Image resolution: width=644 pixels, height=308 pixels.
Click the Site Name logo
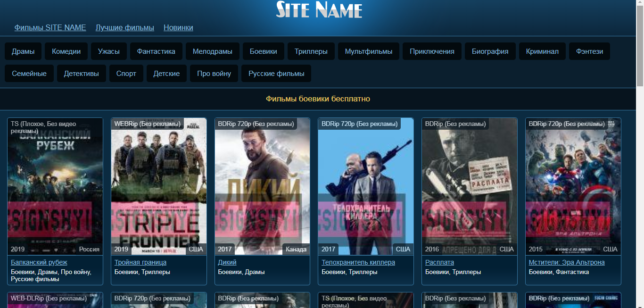[x=319, y=9]
